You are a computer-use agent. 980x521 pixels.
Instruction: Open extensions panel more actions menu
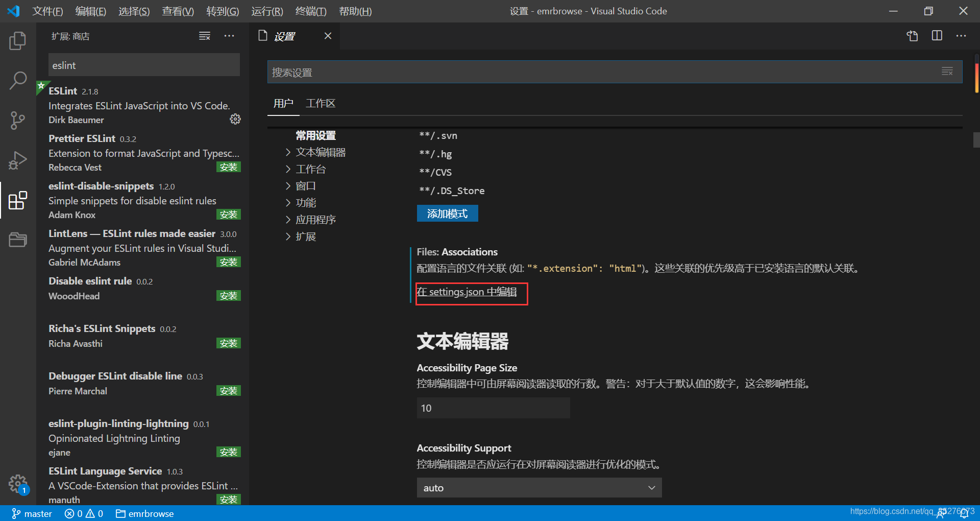229,36
